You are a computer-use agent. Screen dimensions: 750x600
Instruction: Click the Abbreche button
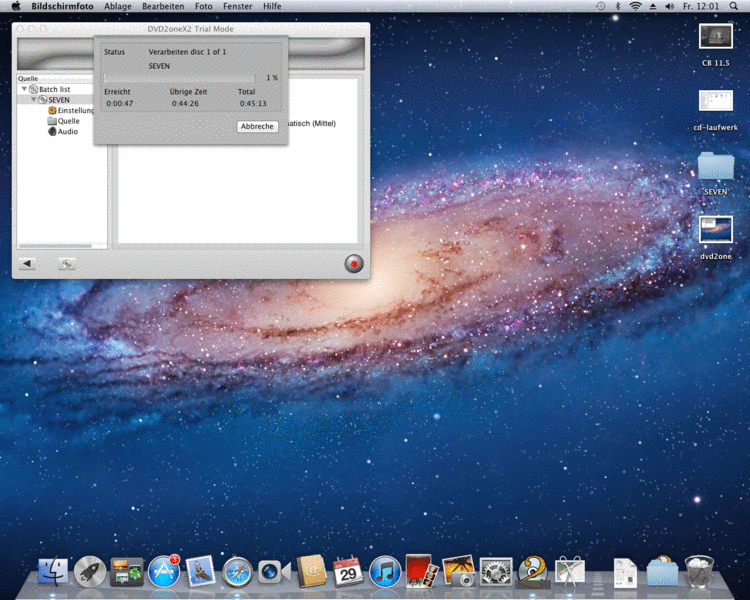pyautogui.click(x=257, y=126)
